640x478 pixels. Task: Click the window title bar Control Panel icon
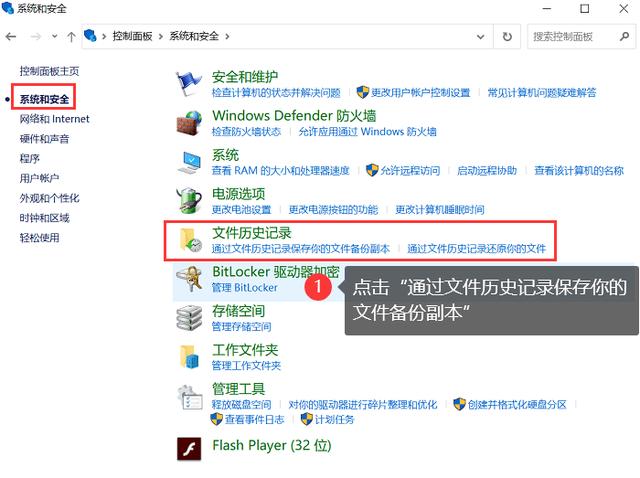[x=8, y=8]
